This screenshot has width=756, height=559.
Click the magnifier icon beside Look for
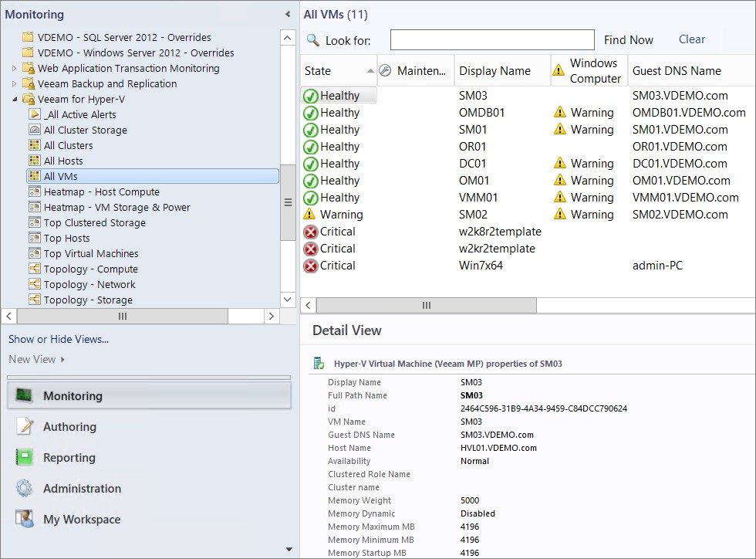(x=313, y=40)
